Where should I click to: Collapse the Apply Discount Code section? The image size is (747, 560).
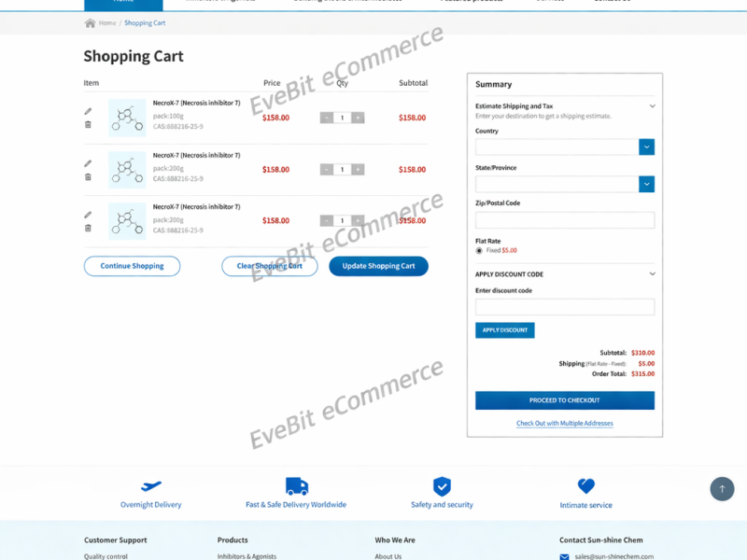pyautogui.click(x=652, y=274)
